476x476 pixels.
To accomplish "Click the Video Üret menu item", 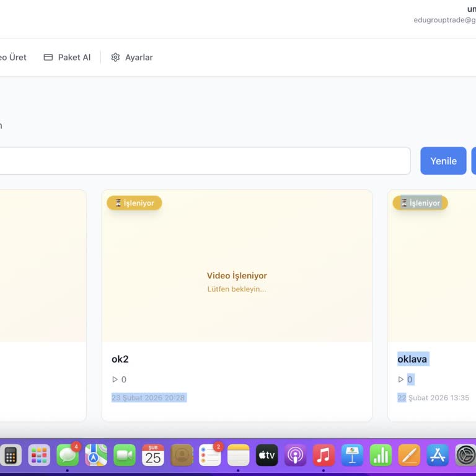I will pyautogui.click(x=13, y=57).
